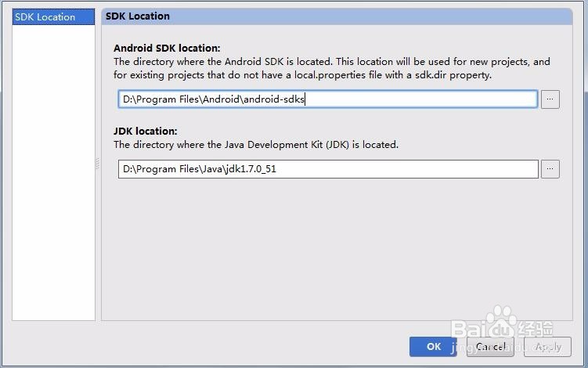Open the JDK location browse button

550,168
